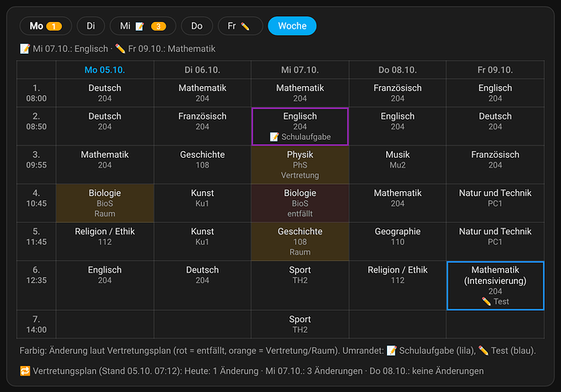Image resolution: width=561 pixels, height=392 pixels.
Task: Select the Woche week view tab
Action: click(292, 26)
